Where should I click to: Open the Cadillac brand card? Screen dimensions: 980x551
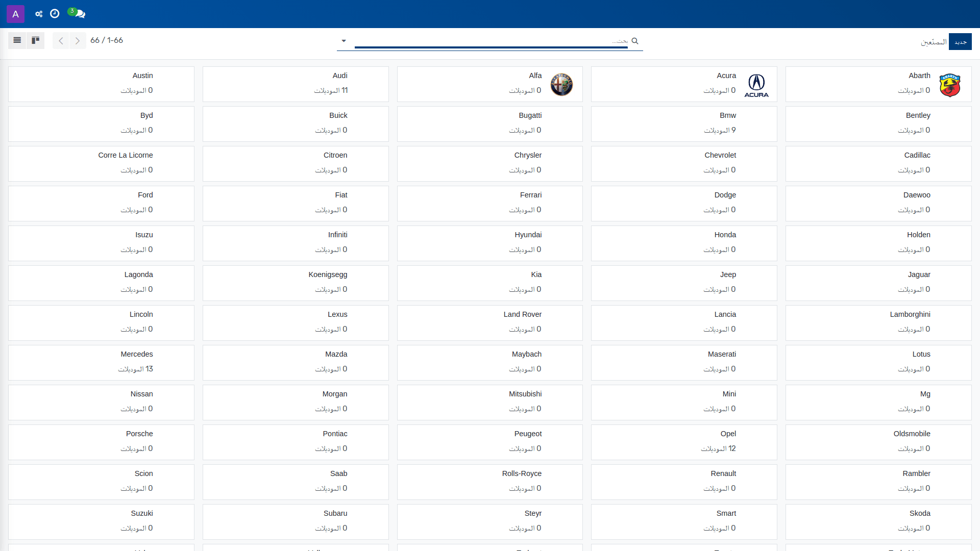click(x=878, y=164)
